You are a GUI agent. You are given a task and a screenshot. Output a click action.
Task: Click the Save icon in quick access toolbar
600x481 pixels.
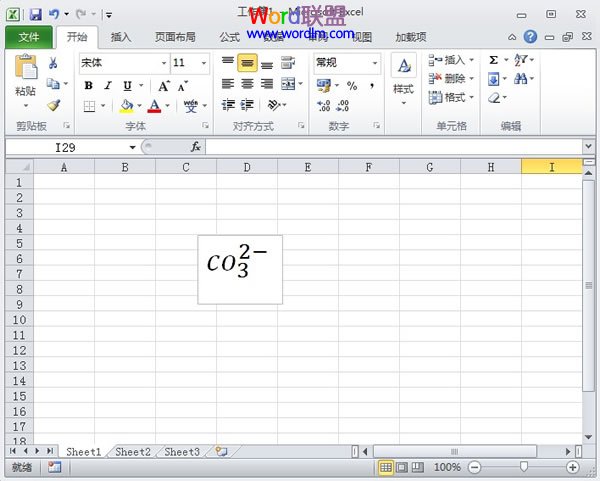[35, 15]
